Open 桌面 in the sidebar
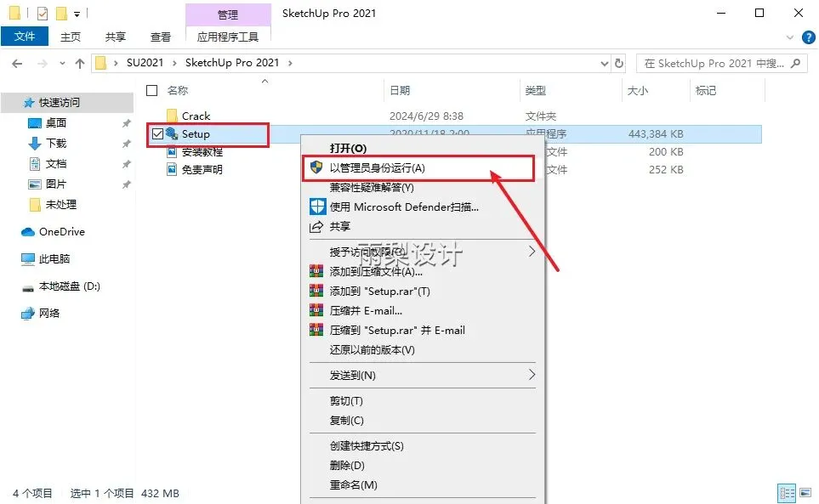819x504 pixels. pos(56,122)
